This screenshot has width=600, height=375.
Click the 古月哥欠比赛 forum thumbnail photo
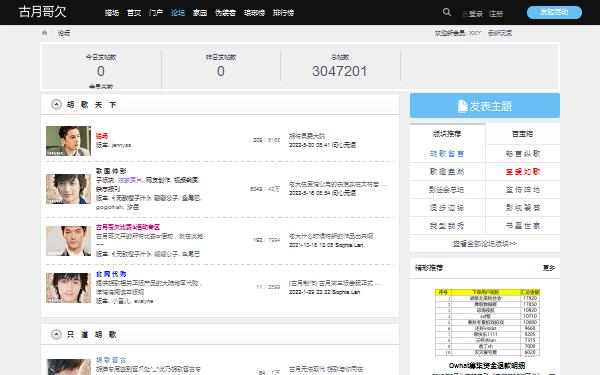point(68,241)
